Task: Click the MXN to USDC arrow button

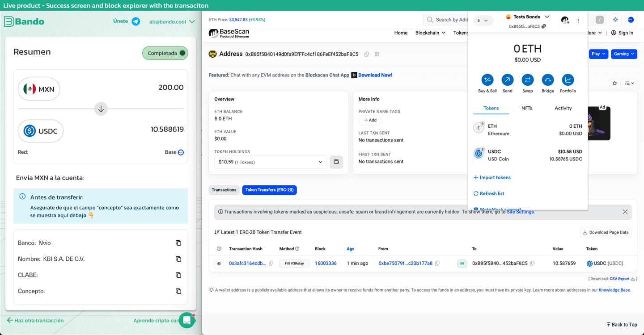Action: (x=101, y=109)
